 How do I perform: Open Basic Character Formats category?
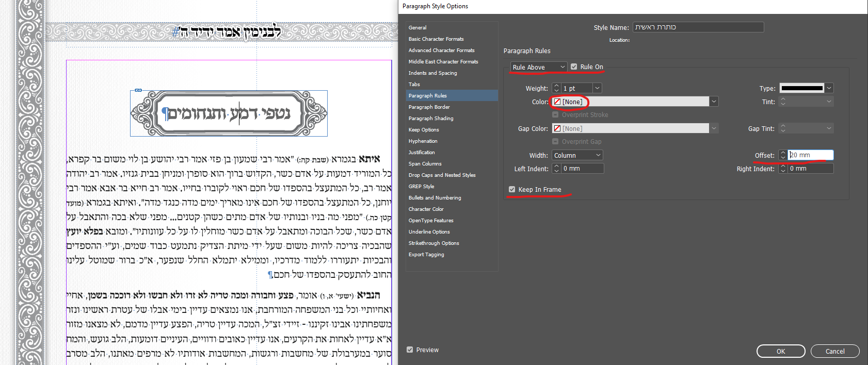[436, 39]
